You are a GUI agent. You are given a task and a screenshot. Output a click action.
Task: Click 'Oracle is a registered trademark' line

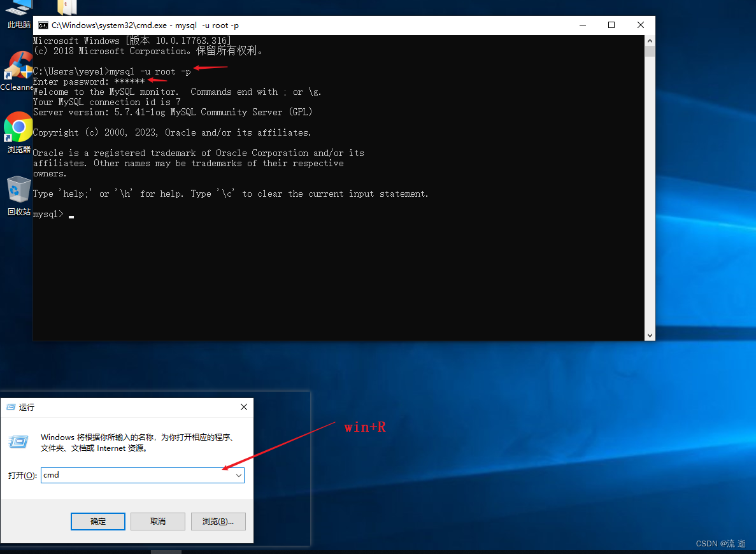(x=199, y=153)
